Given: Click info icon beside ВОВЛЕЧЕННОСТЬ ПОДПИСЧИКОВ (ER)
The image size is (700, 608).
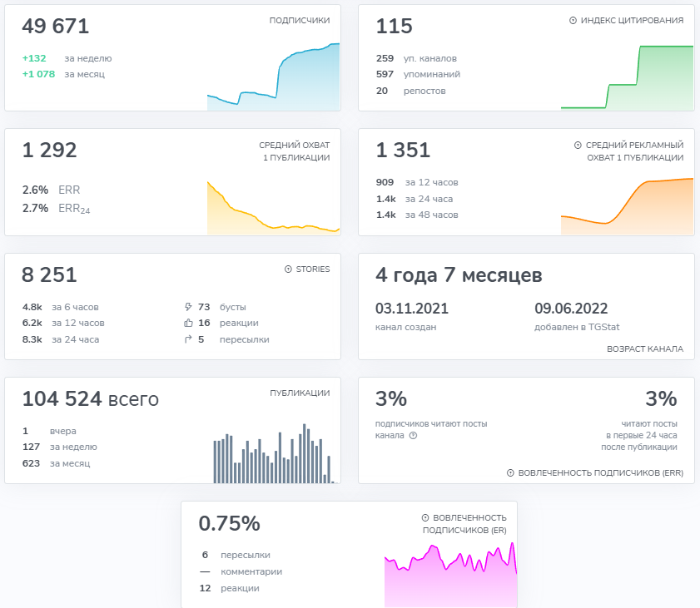Looking at the screenshot, I should click(x=425, y=517).
